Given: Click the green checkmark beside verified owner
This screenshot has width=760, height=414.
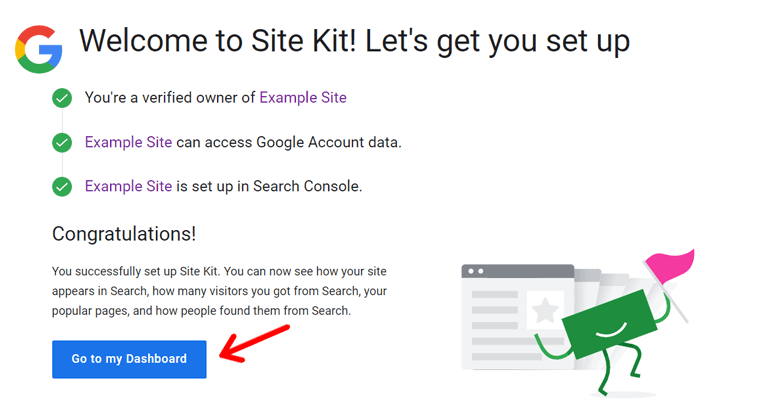Looking at the screenshot, I should (62, 98).
